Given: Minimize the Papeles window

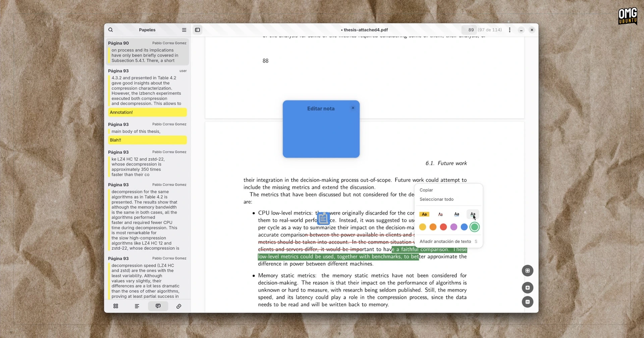Looking at the screenshot, I should [521, 30].
